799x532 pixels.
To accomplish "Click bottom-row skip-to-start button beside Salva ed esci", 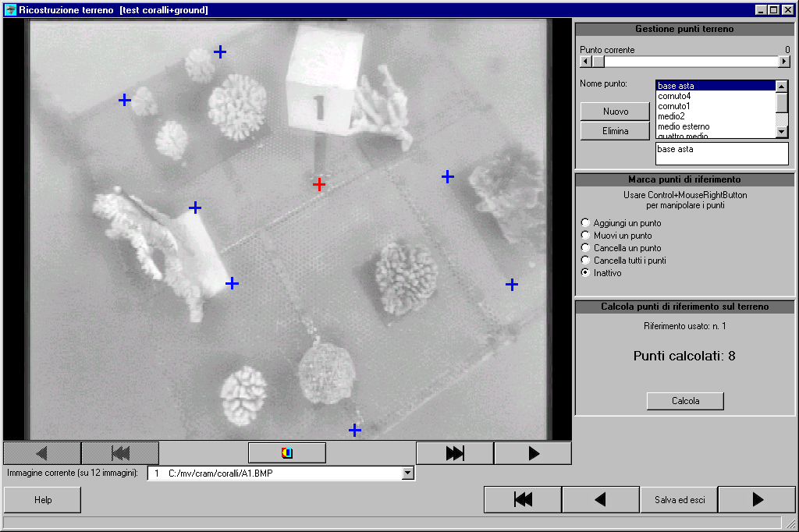I will pos(523,500).
